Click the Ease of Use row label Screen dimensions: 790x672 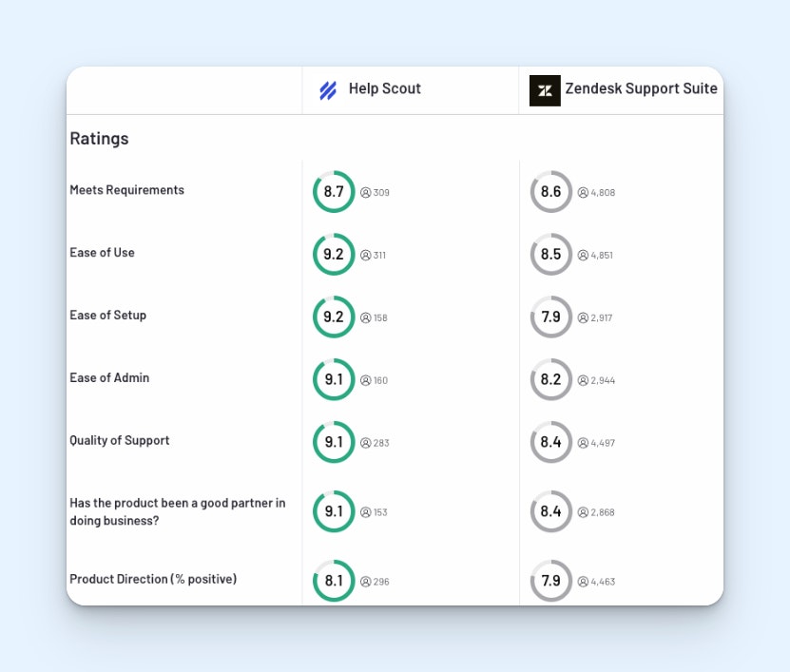[x=103, y=253]
